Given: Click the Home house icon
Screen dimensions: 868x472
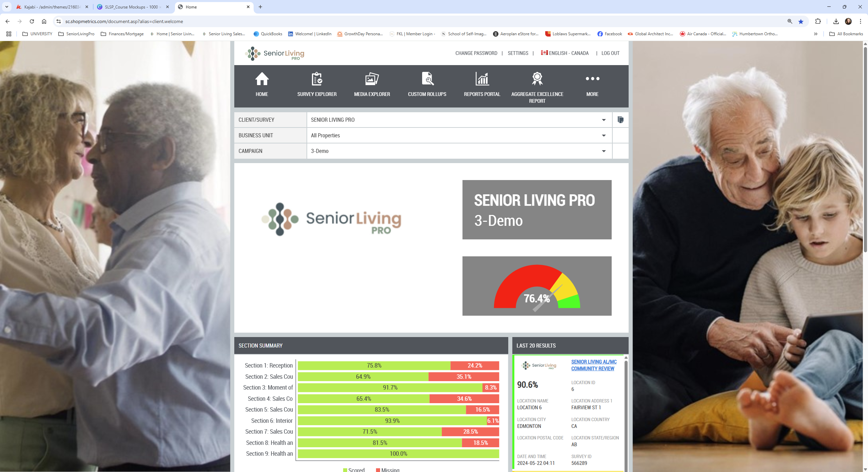Looking at the screenshot, I should pyautogui.click(x=262, y=79).
